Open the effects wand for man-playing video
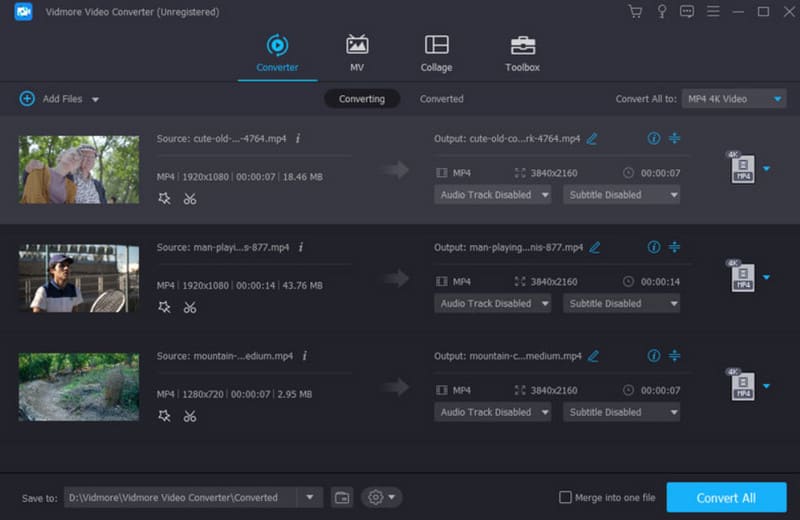 [x=165, y=307]
